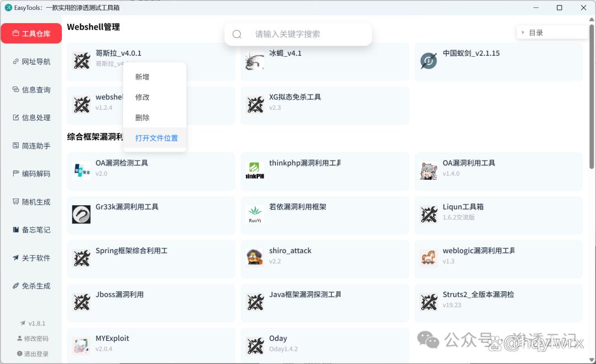This screenshot has height=364, width=596.
Task: Select the XG拟态免杀工具 icon
Action: (255, 105)
